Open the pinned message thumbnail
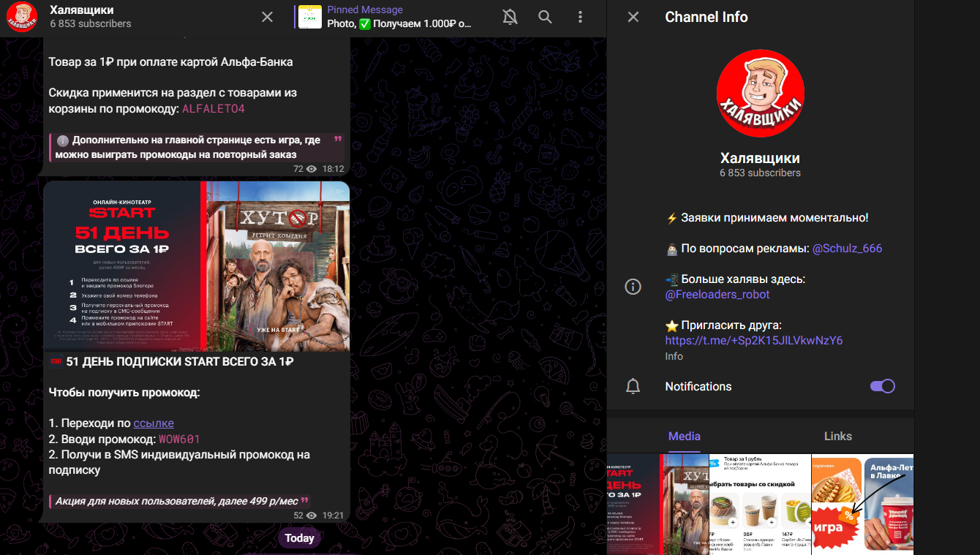The image size is (980, 555). [x=310, y=17]
